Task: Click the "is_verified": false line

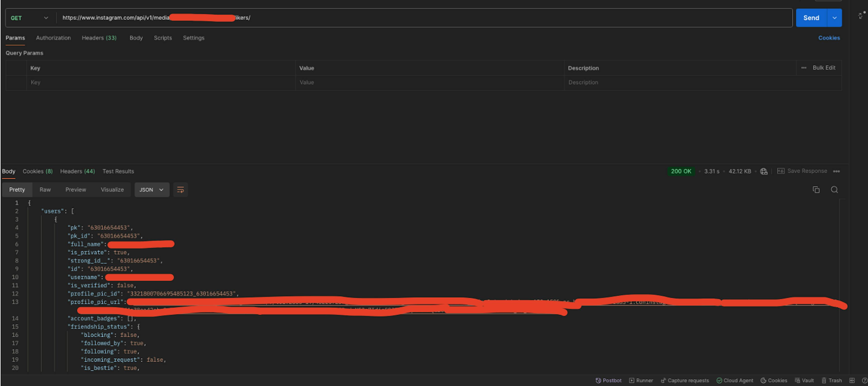Action: tap(102, 285)
